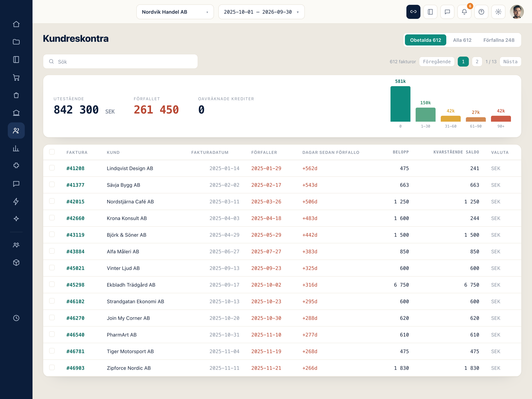Viewport: 532px width, 399px height.
Task: Toggle the select-all checkbox in table header
Action: click(52, 152)
